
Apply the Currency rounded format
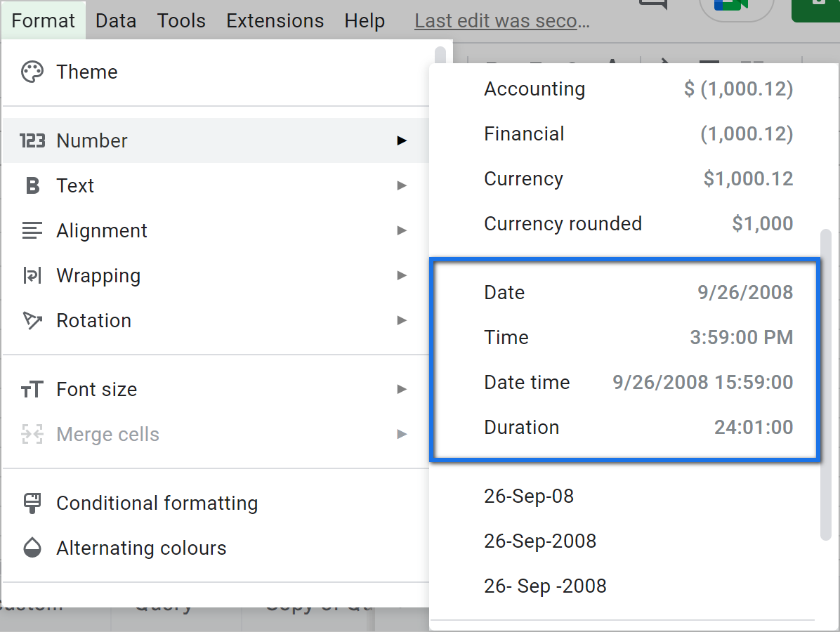(624, 223)
